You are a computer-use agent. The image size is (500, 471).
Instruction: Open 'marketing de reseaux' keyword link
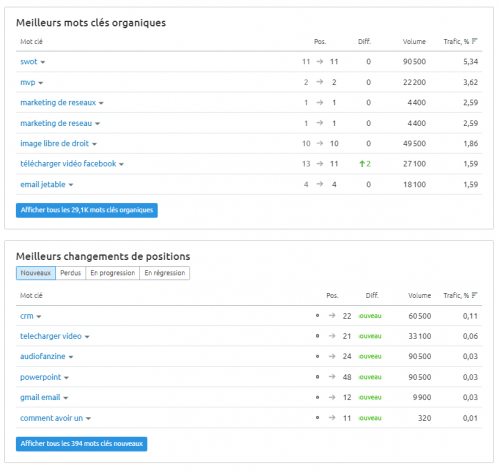tap(58, 103)
